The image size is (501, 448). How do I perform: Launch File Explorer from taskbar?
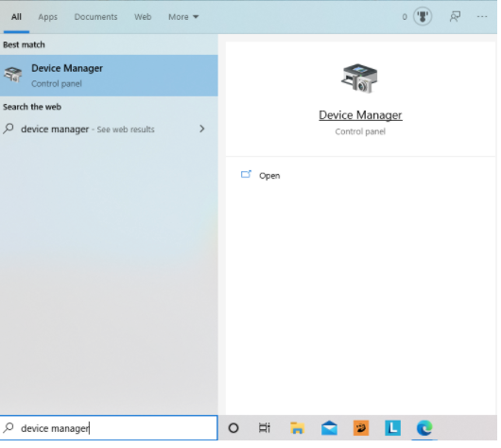click(297, 427)
